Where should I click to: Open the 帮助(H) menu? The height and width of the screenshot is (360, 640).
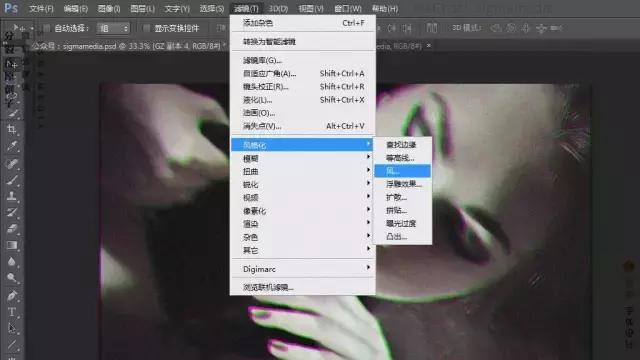tap(384, 8)
